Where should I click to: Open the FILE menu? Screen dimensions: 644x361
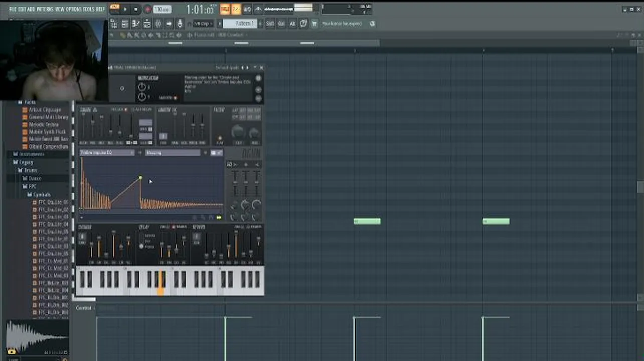pos(13,9)
